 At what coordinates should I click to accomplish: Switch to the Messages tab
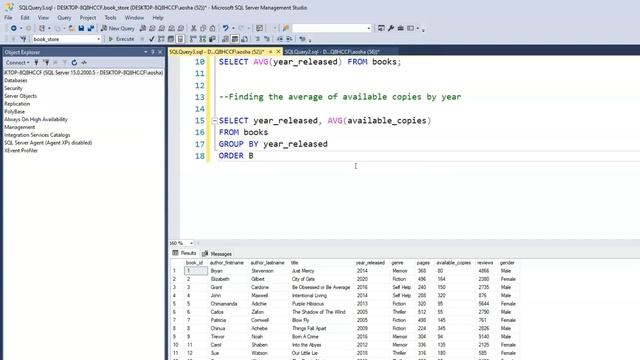(x=217, y=253)
